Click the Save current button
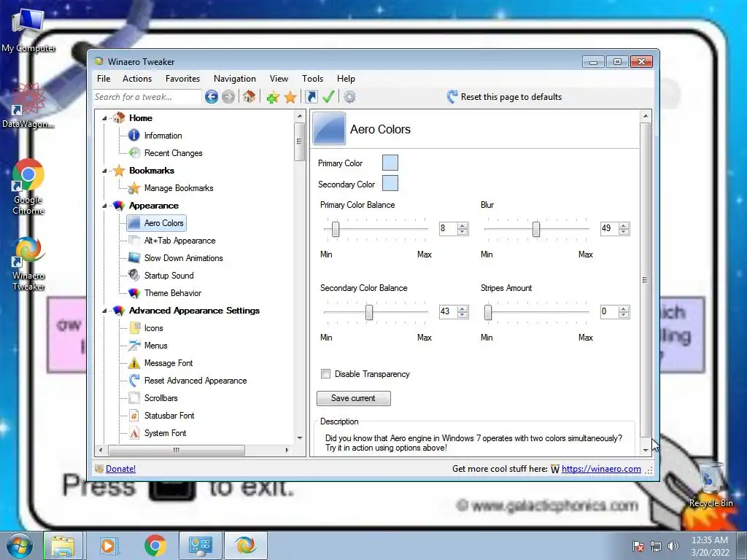The image size is (747, 560). click(x=354, y=398)
